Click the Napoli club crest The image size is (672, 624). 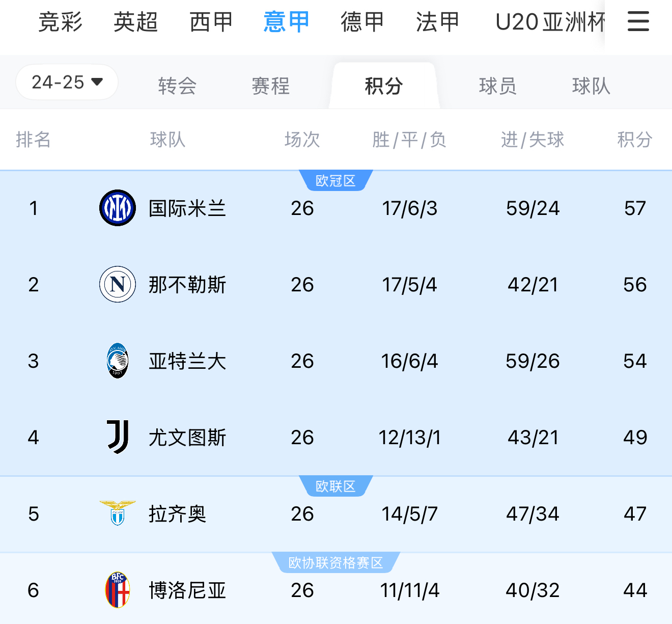117,284
